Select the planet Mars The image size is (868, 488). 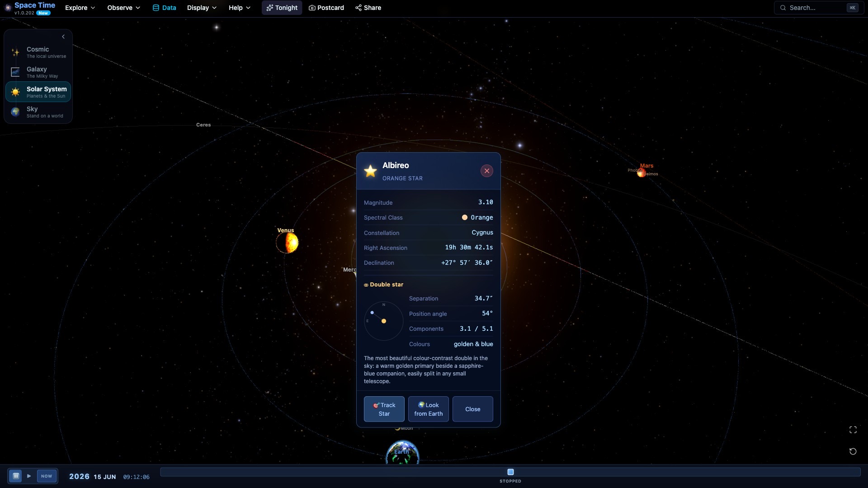pyautogui.click(x=641, y=173)
